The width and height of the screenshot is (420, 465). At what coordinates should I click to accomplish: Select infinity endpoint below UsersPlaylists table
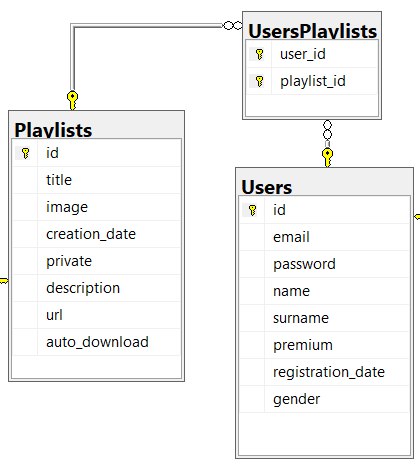pos(328,130)
